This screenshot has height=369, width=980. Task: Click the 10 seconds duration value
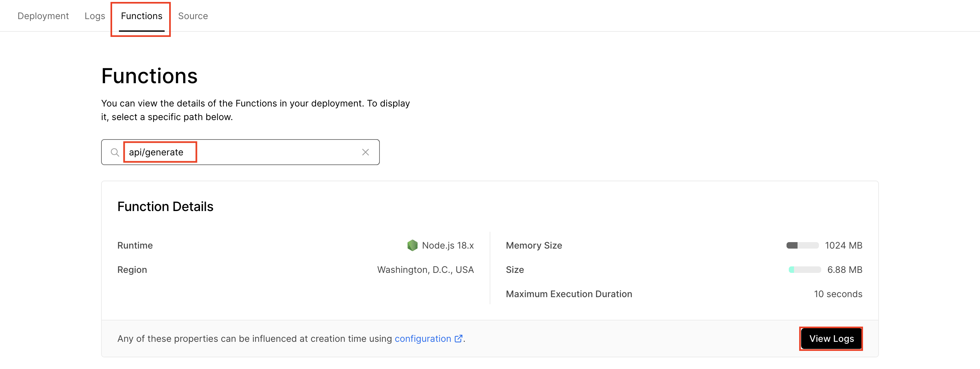coord(838,294)
